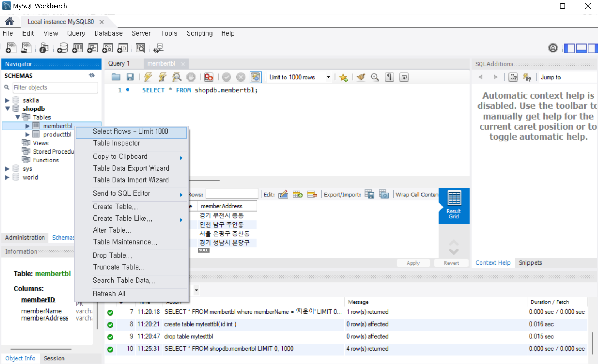Screen dimensions: 598x364
Task: Run explain plan magnifier lightning icon
Action: [x=177, y=77]
